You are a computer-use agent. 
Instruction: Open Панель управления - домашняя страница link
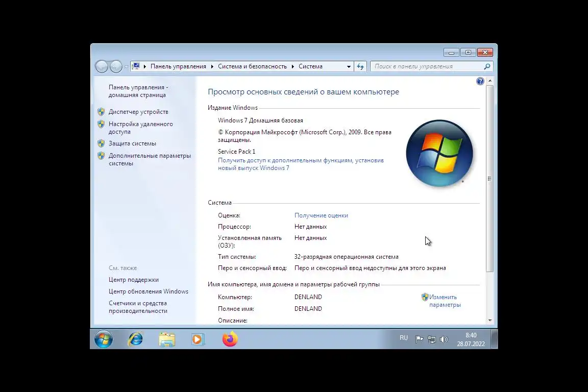(138, 91)
